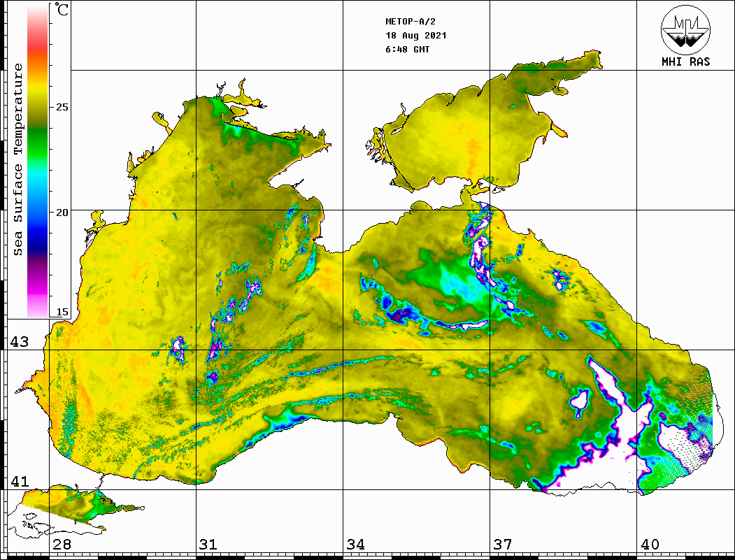This screenshot has width=735, height=560.
Task: Click latitude label 43
Action: point(20,342)
